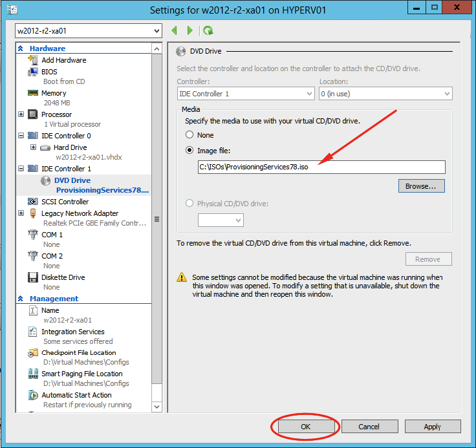476x448 pixels.
Task: Expand the Hard Drive tree node
Action: point(34,147)
